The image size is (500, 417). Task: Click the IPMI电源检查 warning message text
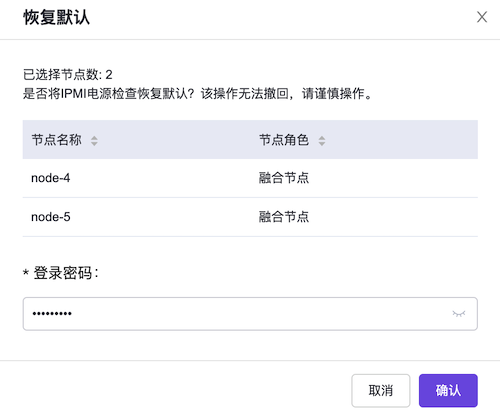click(x=197, y=94)
